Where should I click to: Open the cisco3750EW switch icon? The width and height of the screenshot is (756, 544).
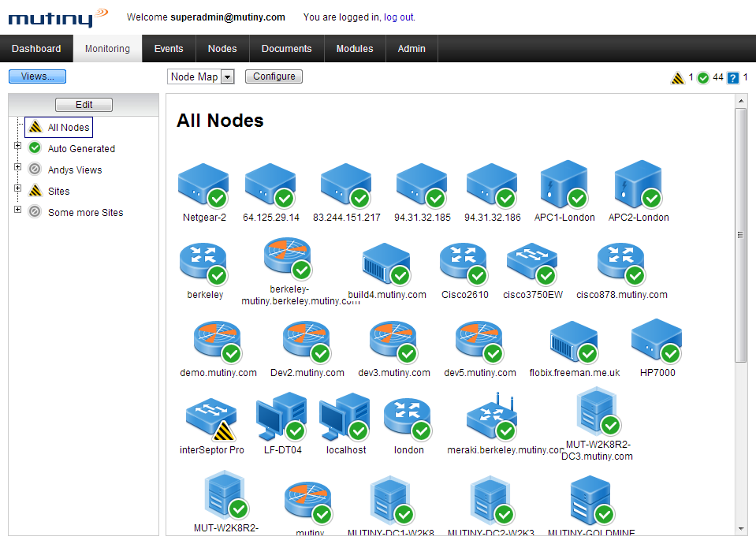(x=532, y=264)
